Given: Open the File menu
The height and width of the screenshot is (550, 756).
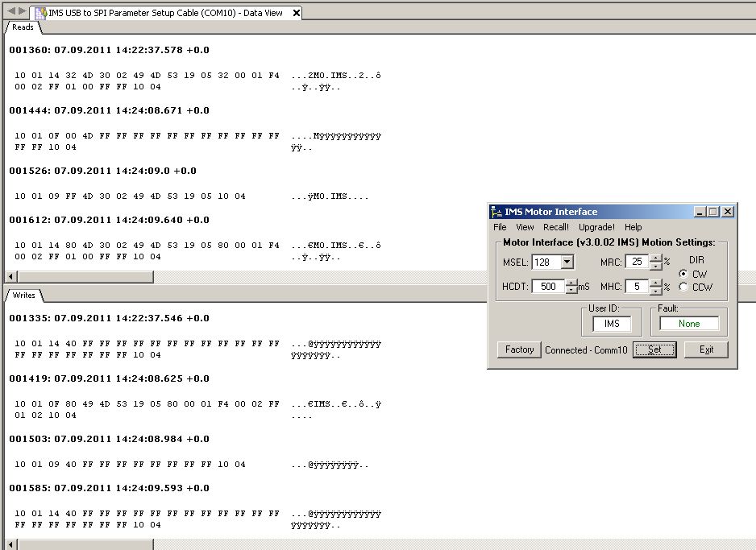Looking at the screenshot, I should (x=500, y=227).
